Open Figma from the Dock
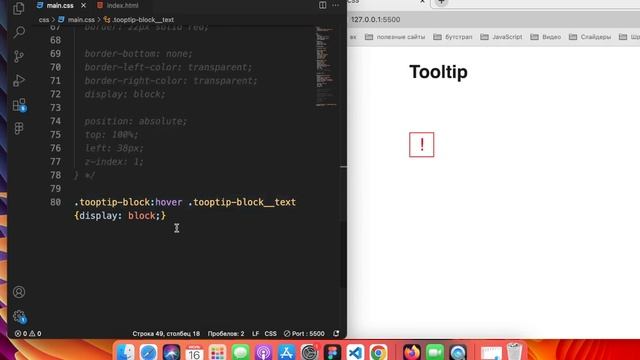Image resolution: width=640 pixels, height=360 pixels. click(332, 352)
